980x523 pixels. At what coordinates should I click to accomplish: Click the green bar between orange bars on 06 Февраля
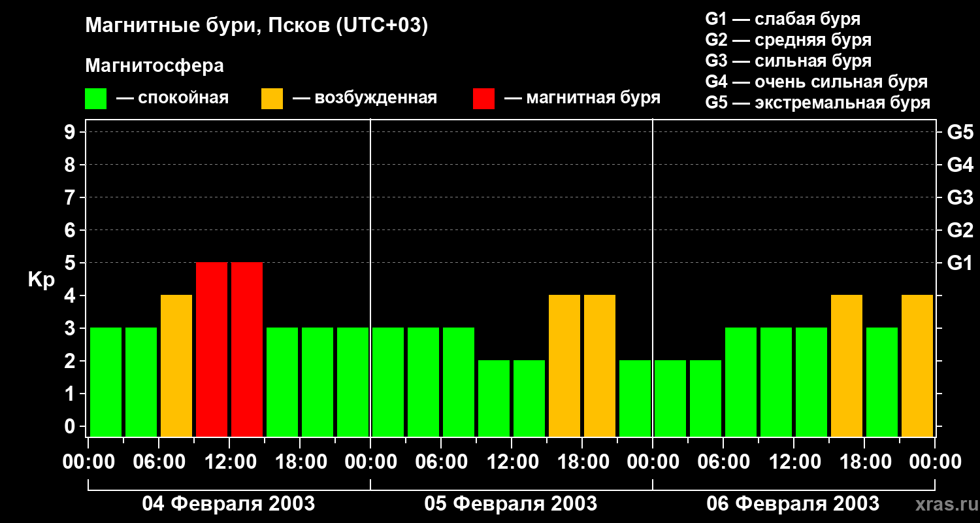pyautogui.click(x=882, y=382)
